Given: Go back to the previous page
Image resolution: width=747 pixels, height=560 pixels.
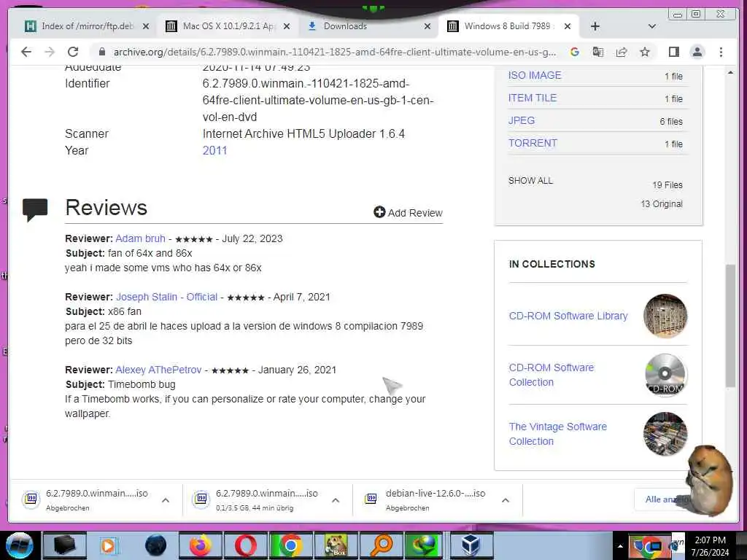Looking at the screenshot, I should [x=26, y=52].
